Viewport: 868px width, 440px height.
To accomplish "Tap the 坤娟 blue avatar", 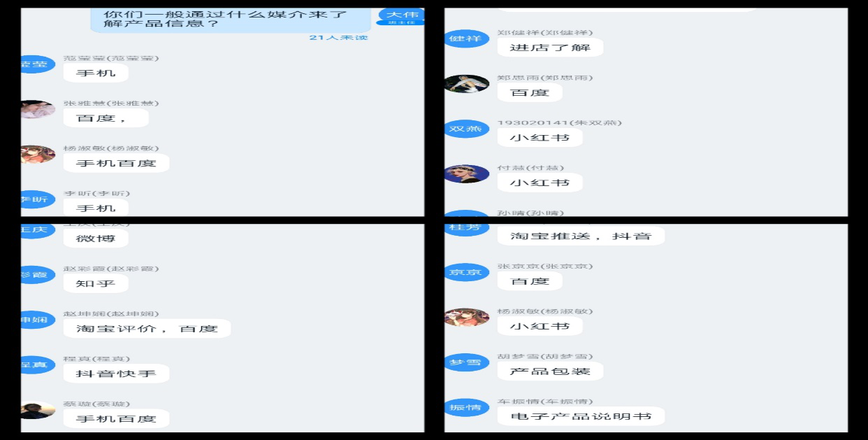I will point(38,320).
